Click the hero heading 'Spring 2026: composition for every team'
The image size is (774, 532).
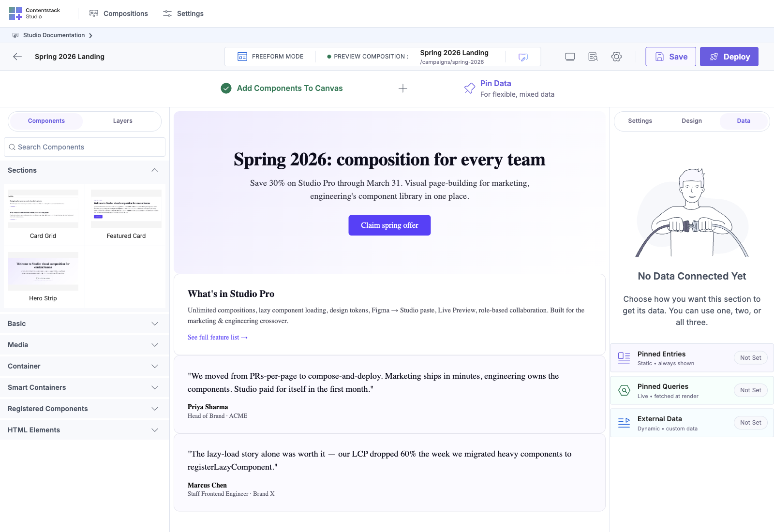pos(389,160)
